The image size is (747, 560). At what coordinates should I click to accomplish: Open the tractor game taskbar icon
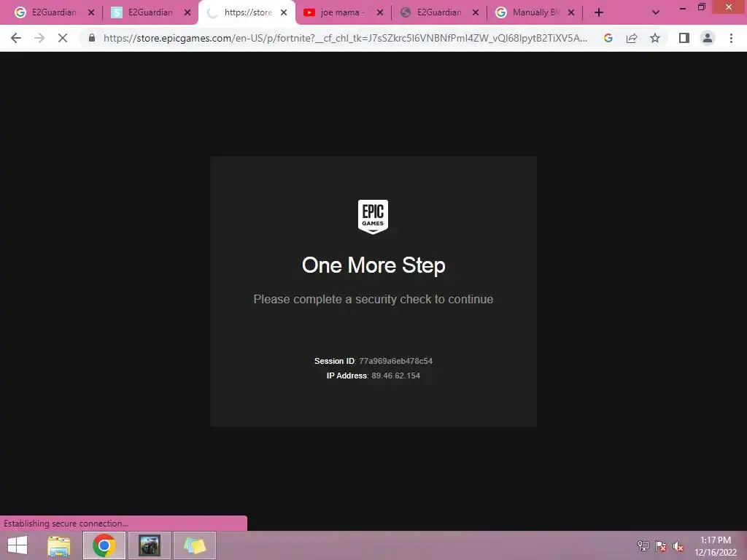click(x=150, y=545)
